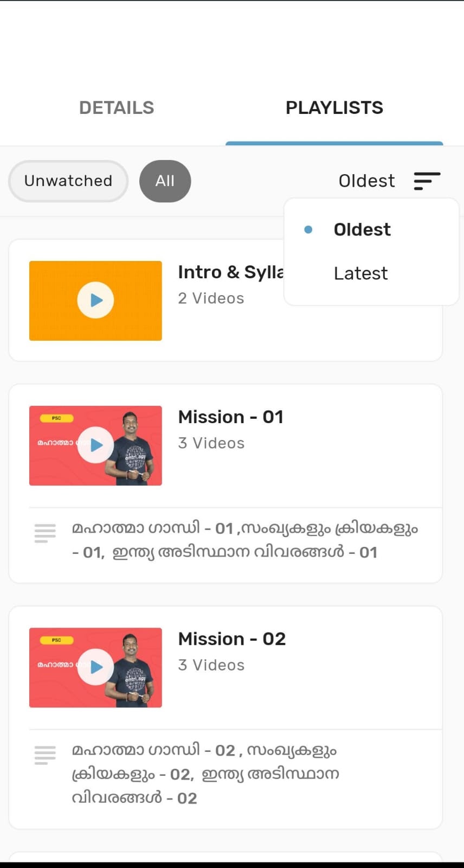Open the Mission - 02 playlist title
This screenshot has width=464, height=868.
[x=231, y=639]
